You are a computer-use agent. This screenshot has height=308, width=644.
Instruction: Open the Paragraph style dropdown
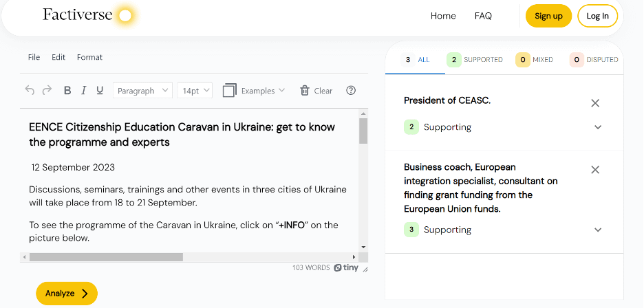click(x=142, y=90)
